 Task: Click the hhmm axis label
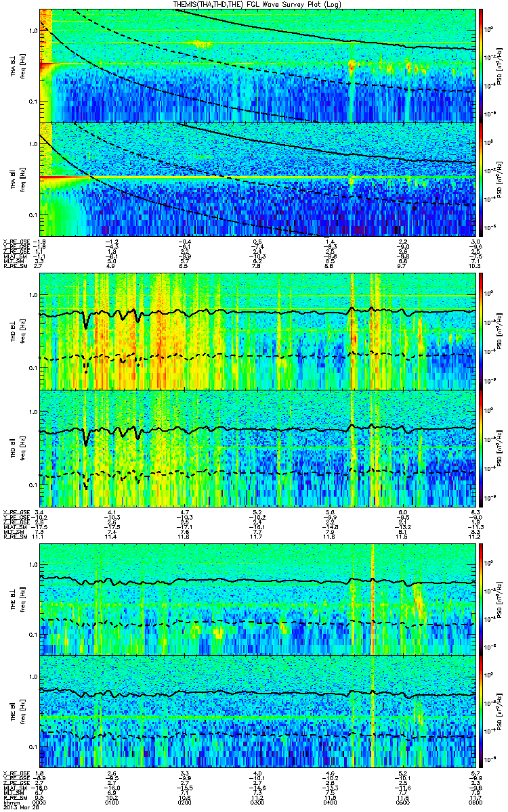coord(11,801)
